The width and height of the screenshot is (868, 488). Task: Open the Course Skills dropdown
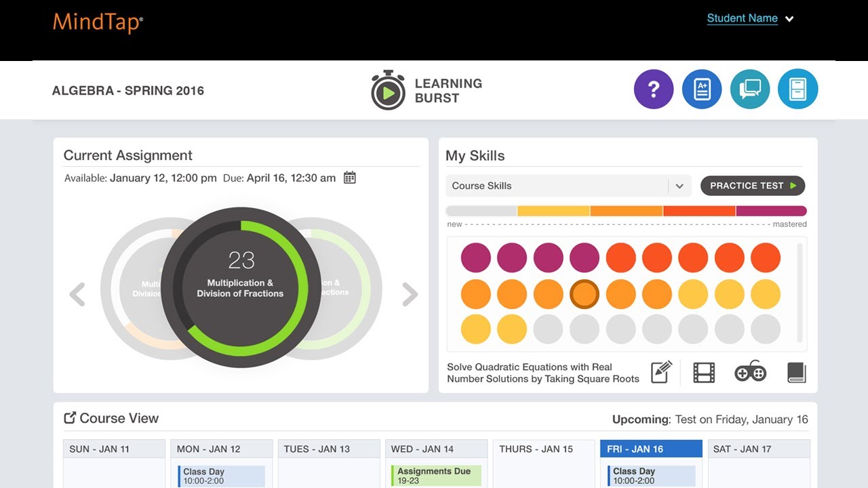point(568,186)
